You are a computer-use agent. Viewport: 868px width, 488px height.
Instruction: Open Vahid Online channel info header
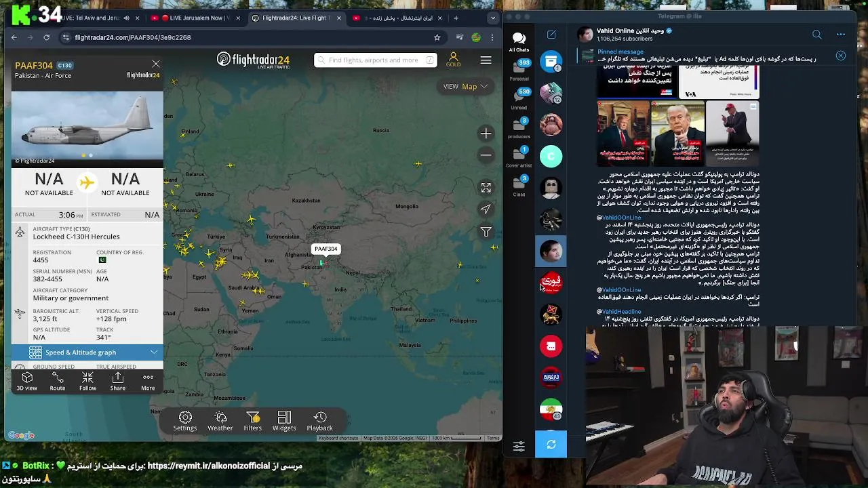click(x=634, y=35)
